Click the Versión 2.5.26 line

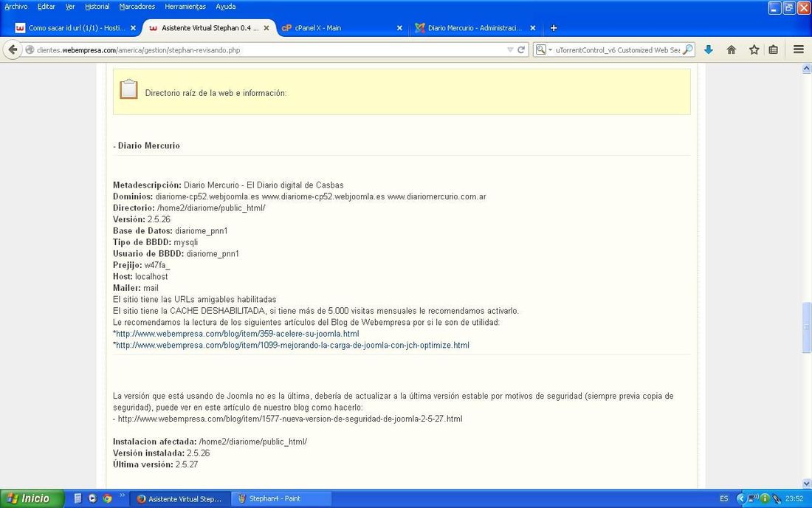(x=142, y=219)
